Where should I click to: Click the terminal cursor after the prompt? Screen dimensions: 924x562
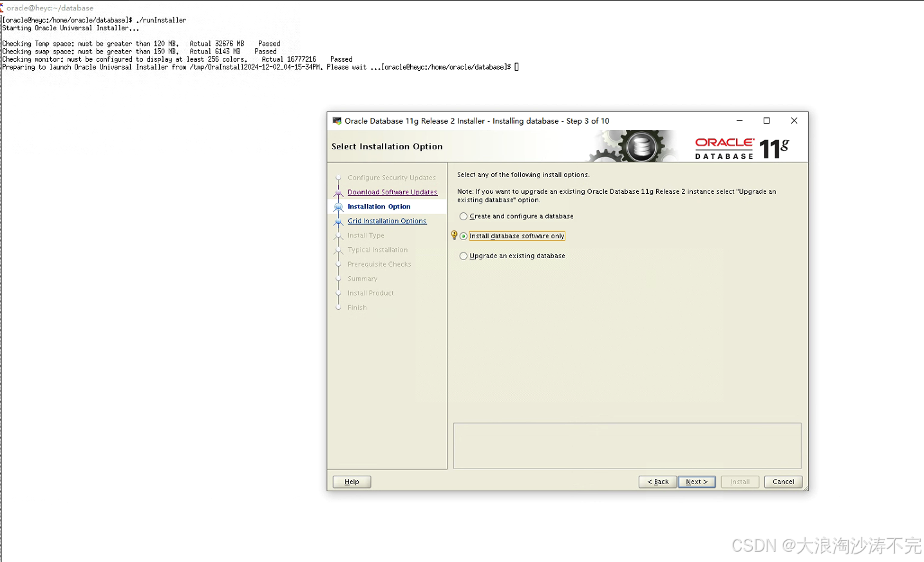click(516, 67)
